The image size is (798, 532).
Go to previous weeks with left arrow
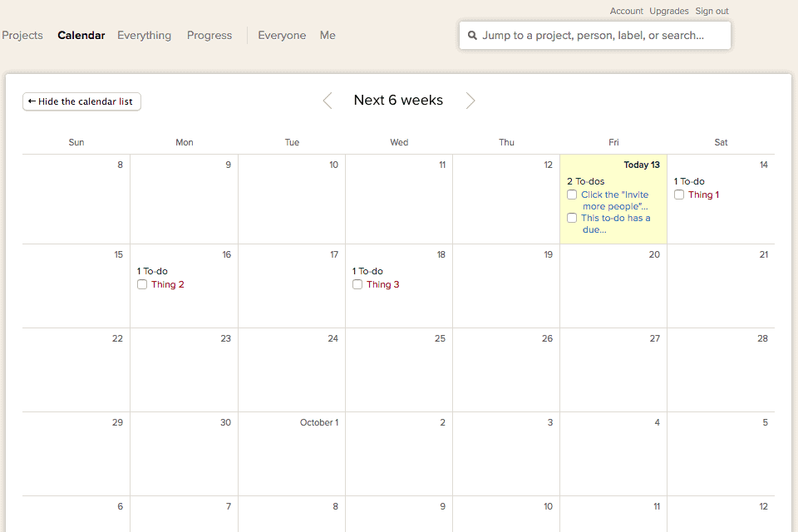coord(328,101)
